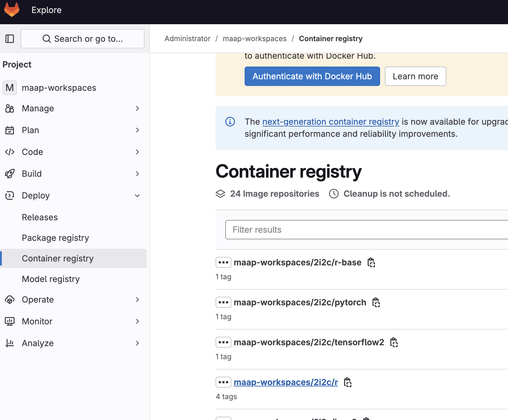
Task: Expand the Analyze section chevron
Action: tap(137, 343)
